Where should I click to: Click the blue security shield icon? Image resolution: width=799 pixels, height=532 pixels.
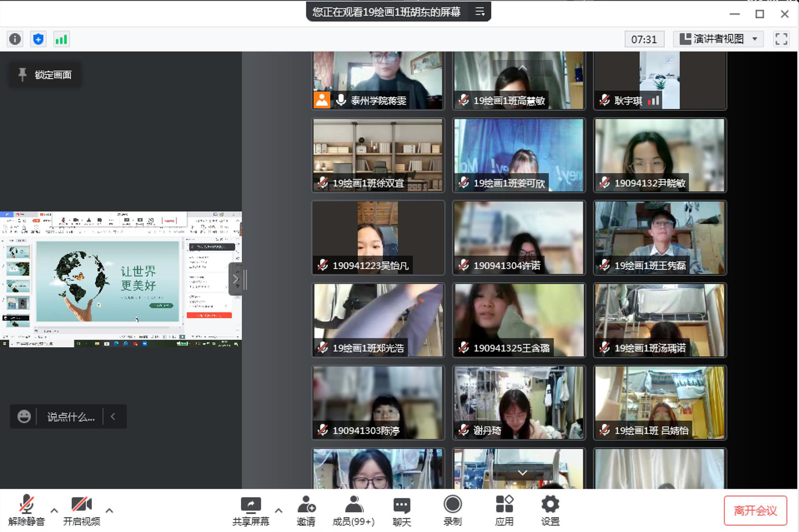pos(38,39)
